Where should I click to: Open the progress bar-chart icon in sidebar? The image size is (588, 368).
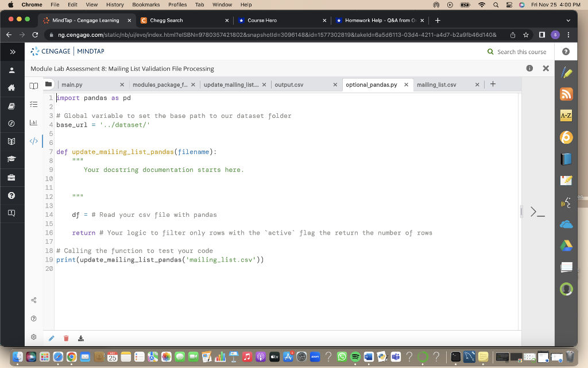(x=34, y=121)
